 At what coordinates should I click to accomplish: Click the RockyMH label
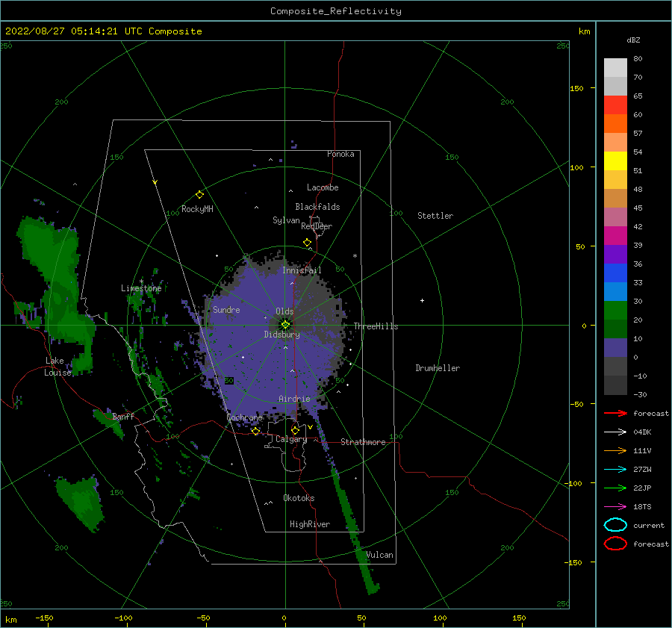coord(197,209)
